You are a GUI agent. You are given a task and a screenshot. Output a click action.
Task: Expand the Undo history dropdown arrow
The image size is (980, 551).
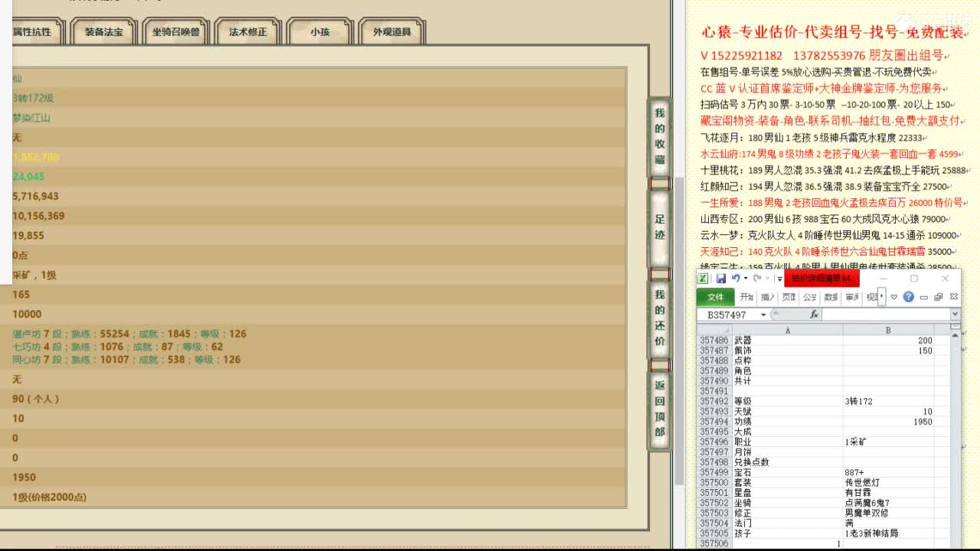tap(744, 278)
